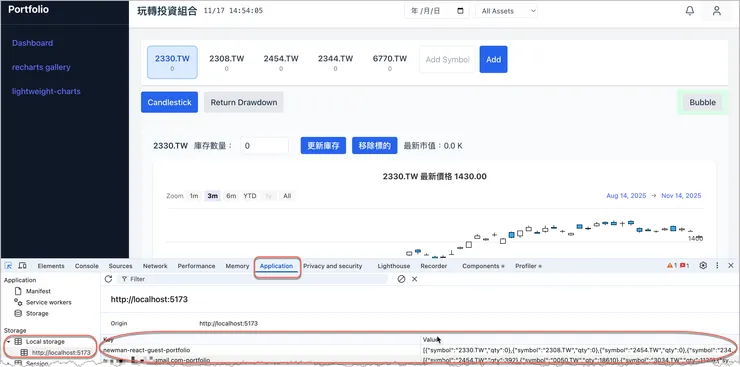
Task: Open DevTools more options kebab menu
Action: click(717, 266)
